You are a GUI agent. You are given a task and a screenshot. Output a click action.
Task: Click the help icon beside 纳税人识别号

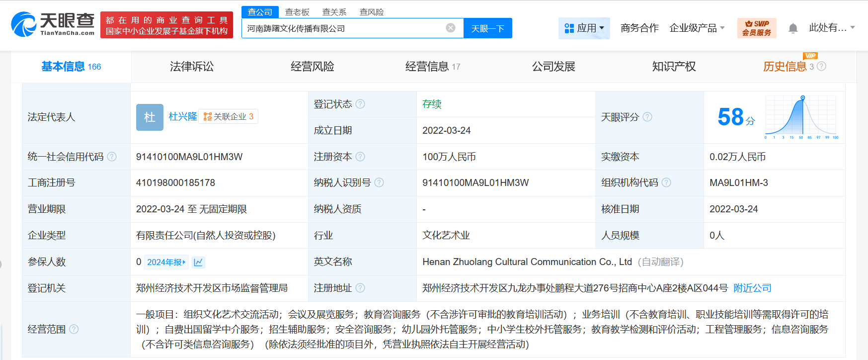click(379, 182)
